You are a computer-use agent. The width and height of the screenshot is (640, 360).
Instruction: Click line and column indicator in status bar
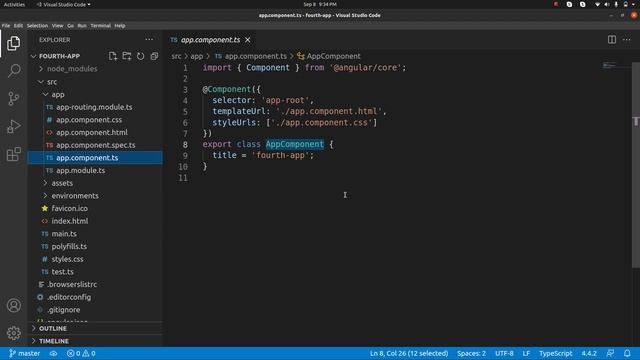(x=409, y=353)
